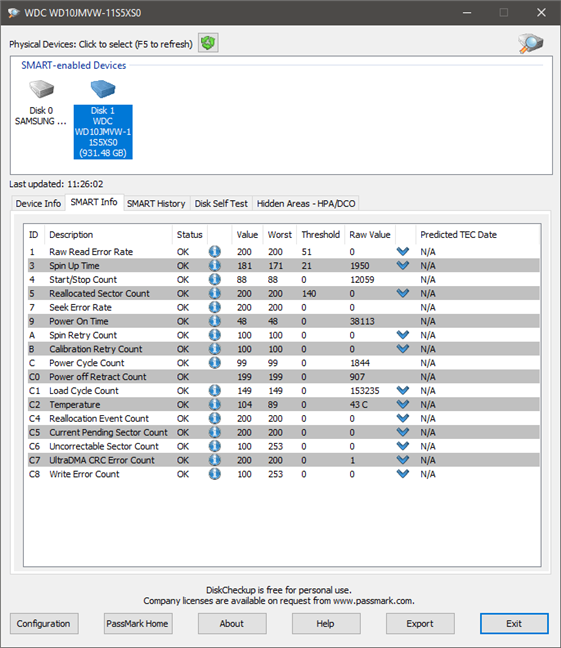561x648 pixels.
Task: Click down chevron on UltraDMA CRC Error Count row
Action: coord(403,460)
